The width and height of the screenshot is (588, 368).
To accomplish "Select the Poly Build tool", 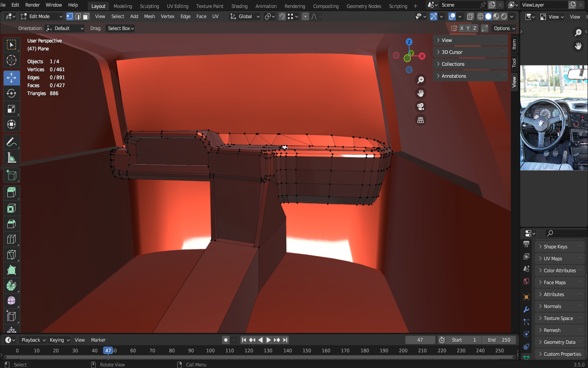I will coord(11,270).
